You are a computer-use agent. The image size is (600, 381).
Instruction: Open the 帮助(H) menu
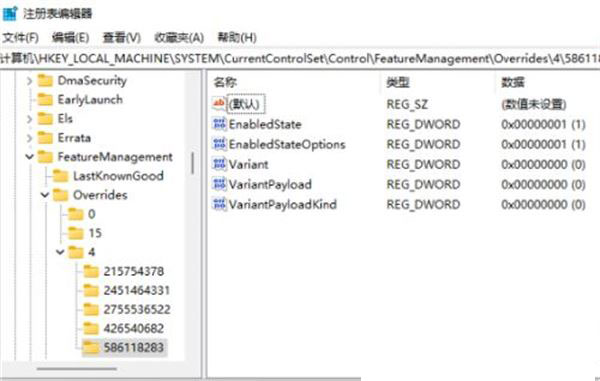click(237, 37)
